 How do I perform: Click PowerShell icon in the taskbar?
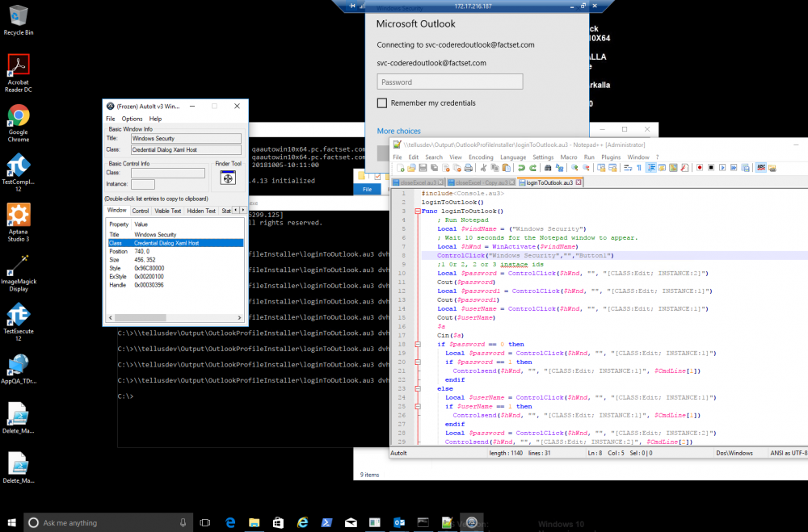pos(326,522)
